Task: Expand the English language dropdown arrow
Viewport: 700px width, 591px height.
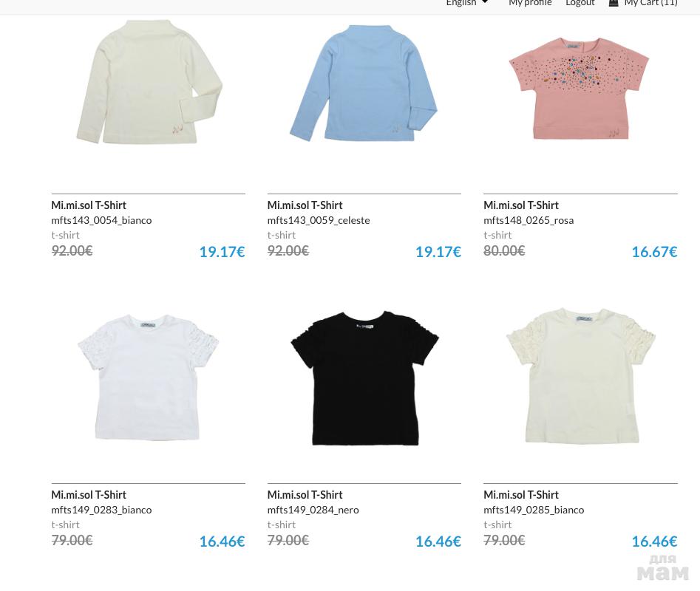Action: pos(485,2)
